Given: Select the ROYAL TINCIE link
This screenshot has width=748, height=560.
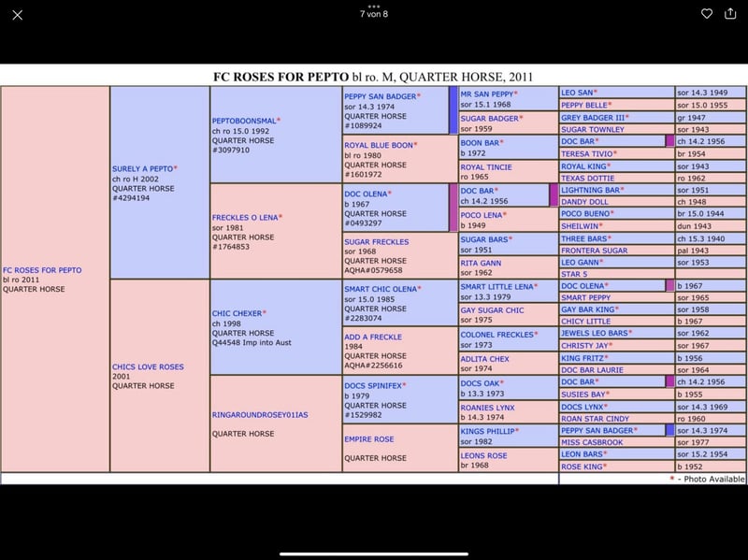Looking at the screenshot, I should click(x=486, y=167).
